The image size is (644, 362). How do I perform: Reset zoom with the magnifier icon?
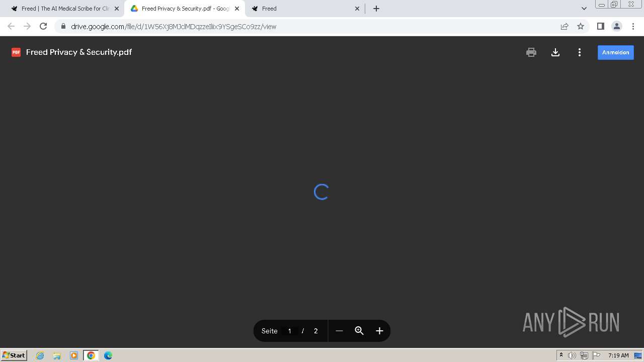[x=359, y=331]
